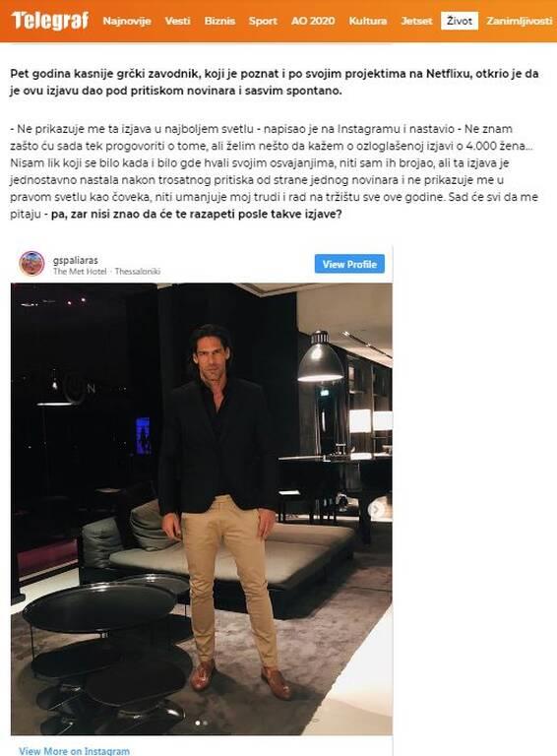The image size is (557, 756).
Task: Open the Jetset section
Action: click(x=417, y=22)
